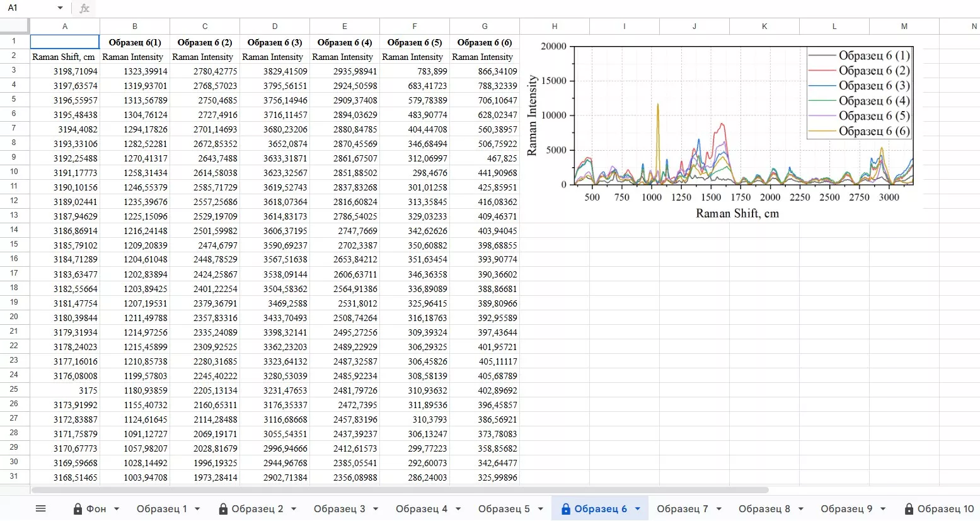Switch to the Образец 9 sheet tab
This screenshot has width=980, height=521.
(x=847, y=509)
